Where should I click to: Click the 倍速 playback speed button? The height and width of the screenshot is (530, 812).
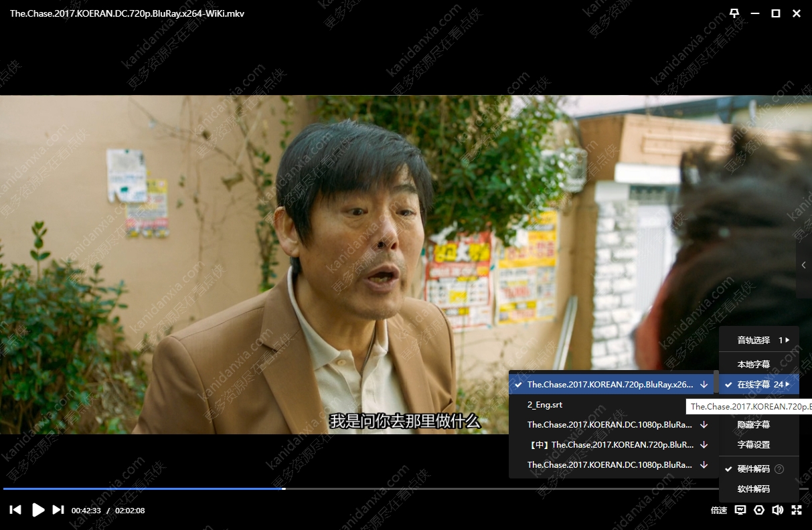point(719,511)
